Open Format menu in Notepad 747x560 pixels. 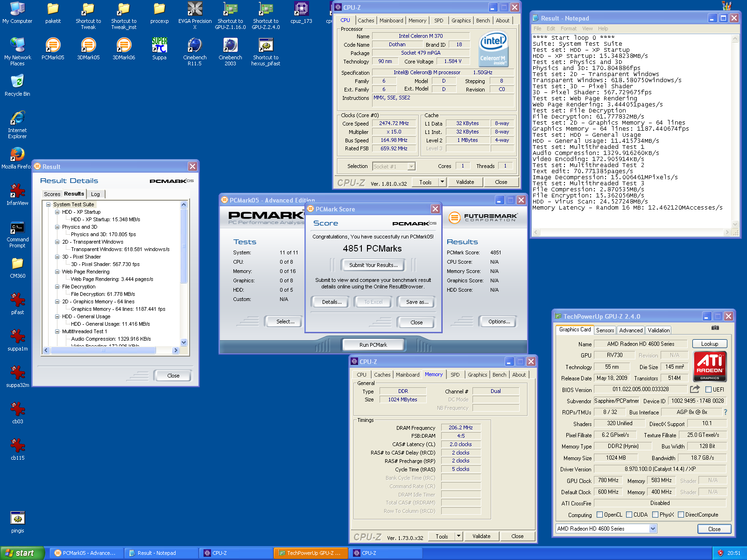[x=568, y=28]
